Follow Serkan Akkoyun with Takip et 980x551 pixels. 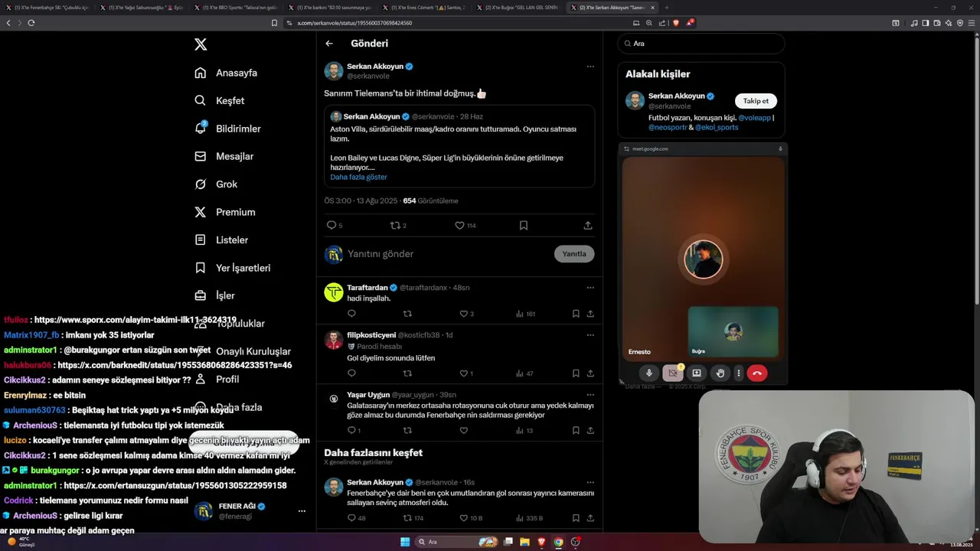tap(756, 101)
